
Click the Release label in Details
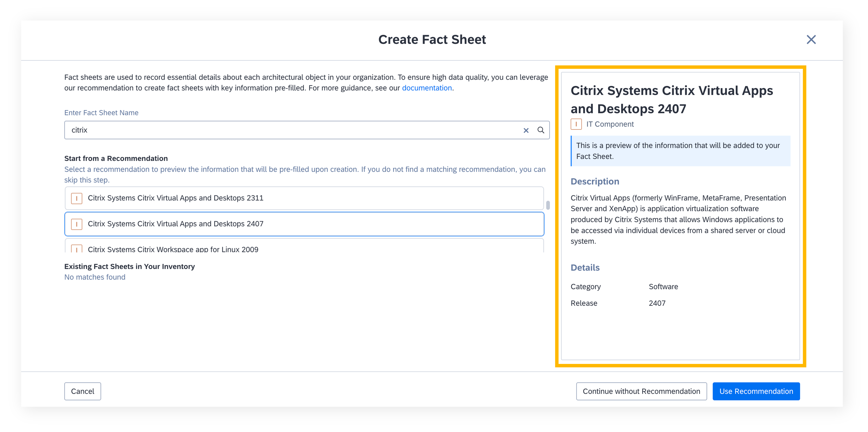(x=584, y=303)
